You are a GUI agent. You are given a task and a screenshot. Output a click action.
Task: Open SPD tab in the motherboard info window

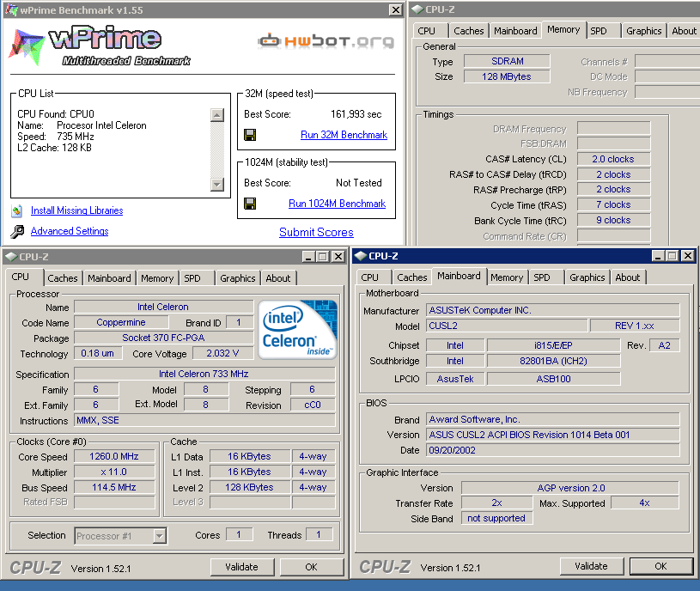(542, 277)
